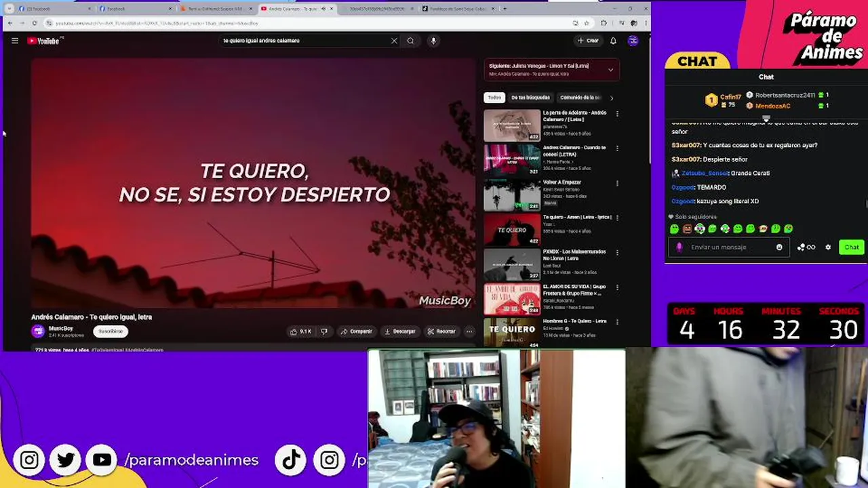Like the video with thumbs up

click(300, 331)
